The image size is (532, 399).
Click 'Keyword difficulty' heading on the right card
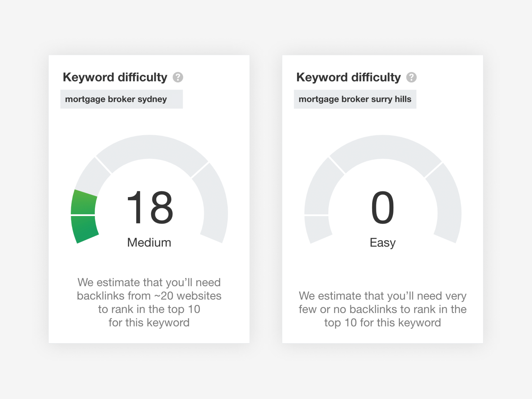[x=348, y=77]
